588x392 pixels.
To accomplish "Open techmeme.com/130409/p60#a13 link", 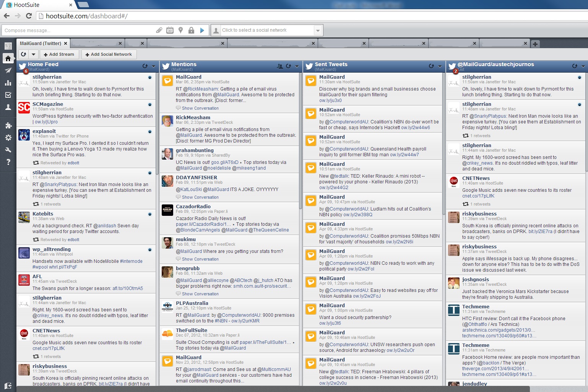I will (499, 336).
